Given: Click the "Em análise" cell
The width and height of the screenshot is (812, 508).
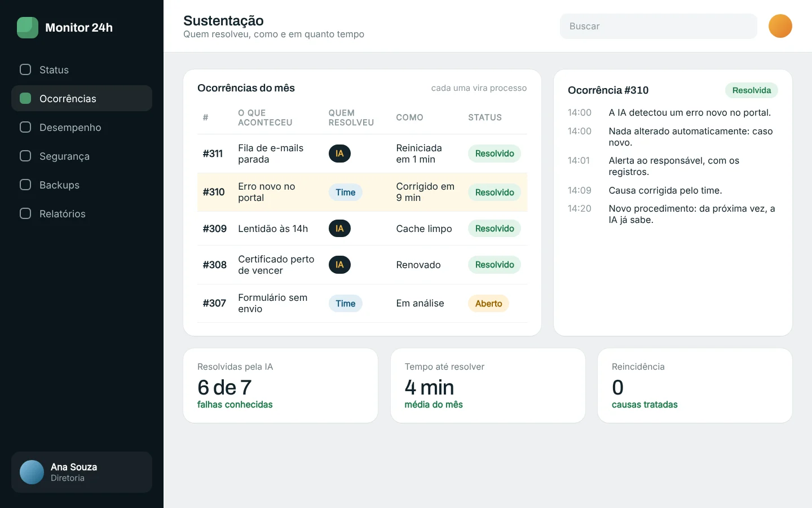Looking at the screenshot, I should [420, 303].
